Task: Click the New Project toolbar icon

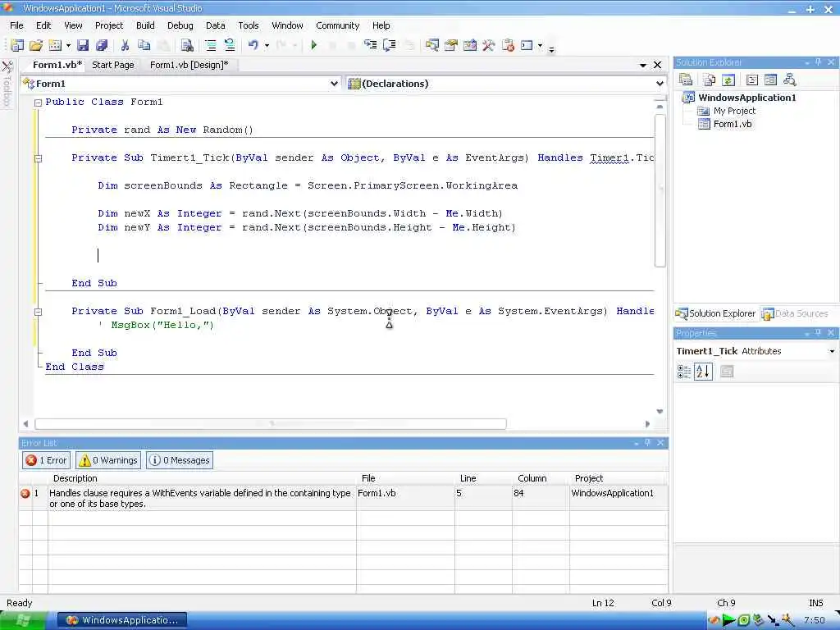Action: coord(17,46)
